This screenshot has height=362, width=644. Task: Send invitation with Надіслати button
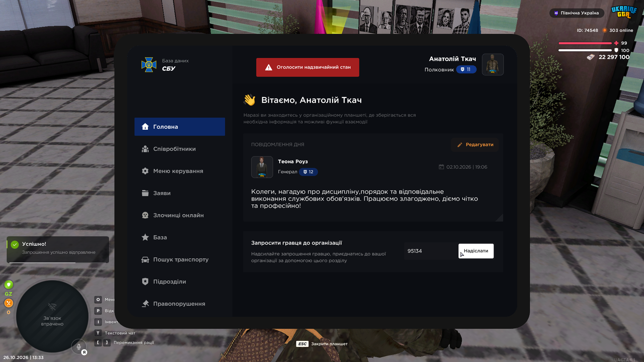[476, 251]
